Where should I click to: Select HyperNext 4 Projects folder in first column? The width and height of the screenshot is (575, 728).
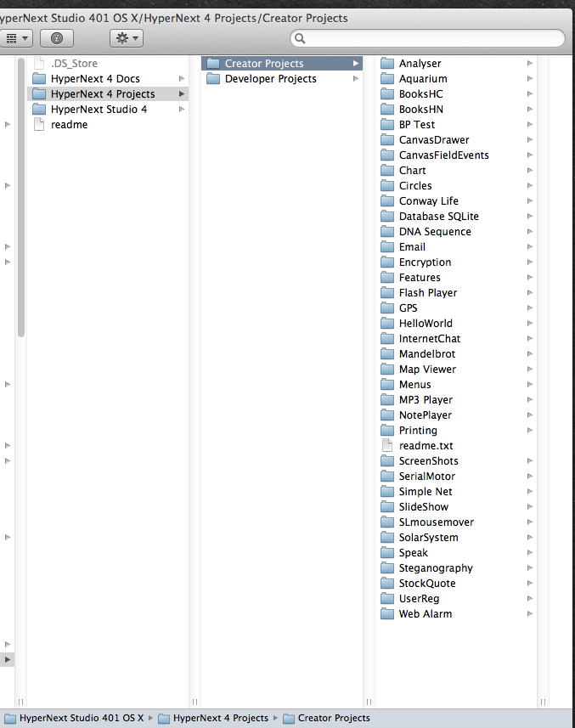108,93
